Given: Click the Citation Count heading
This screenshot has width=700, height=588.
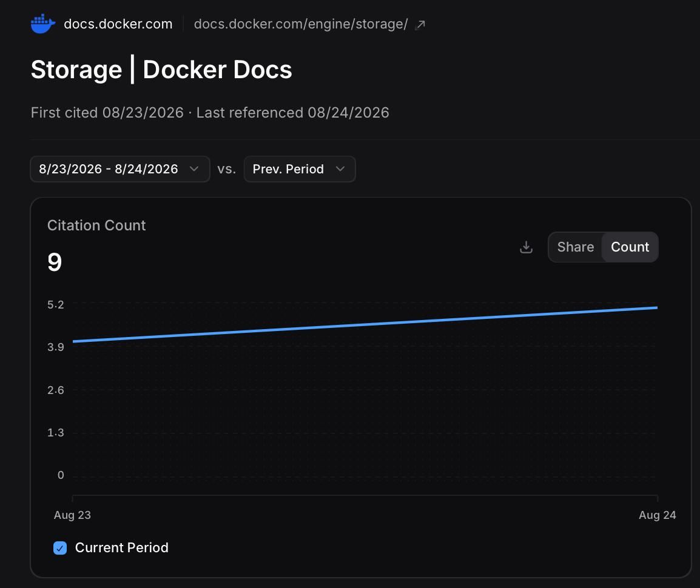Looking at the screenshot, I should pyautogui.click(x=96, y=226).
